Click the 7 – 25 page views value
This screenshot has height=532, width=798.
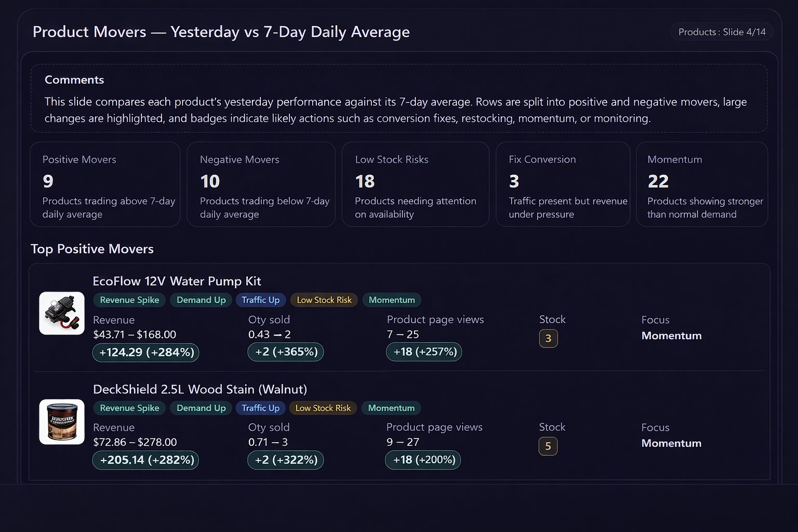403,335
